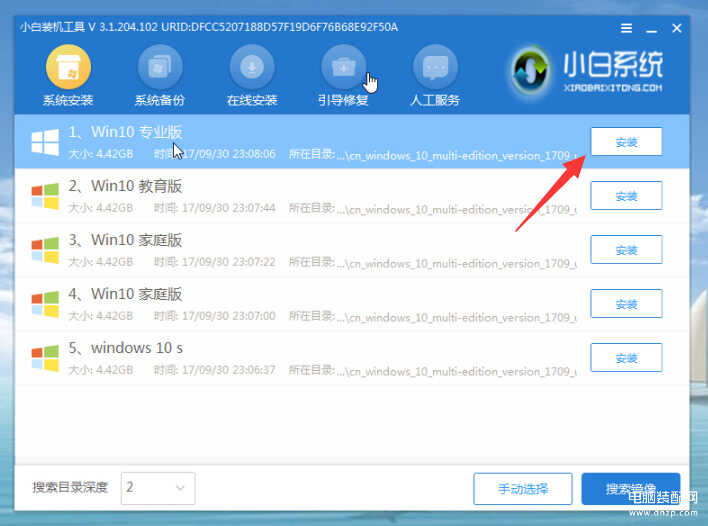Install 2、Win10 教育版 with 安装 button
This screenshot has height=526, width=708.
(626, 196)
